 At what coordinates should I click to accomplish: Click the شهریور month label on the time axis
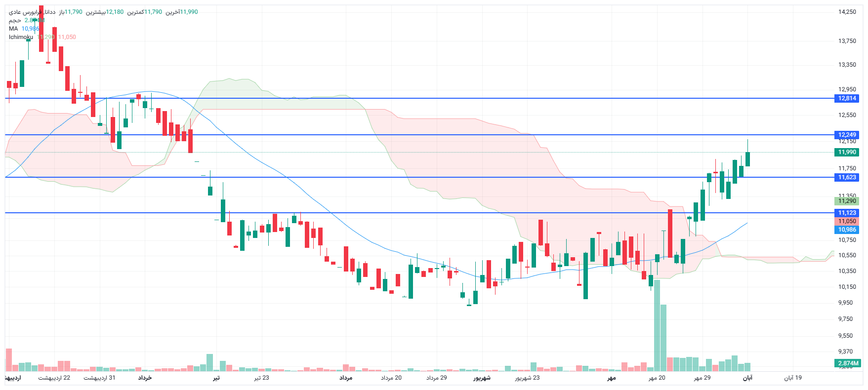pos(482,378)
